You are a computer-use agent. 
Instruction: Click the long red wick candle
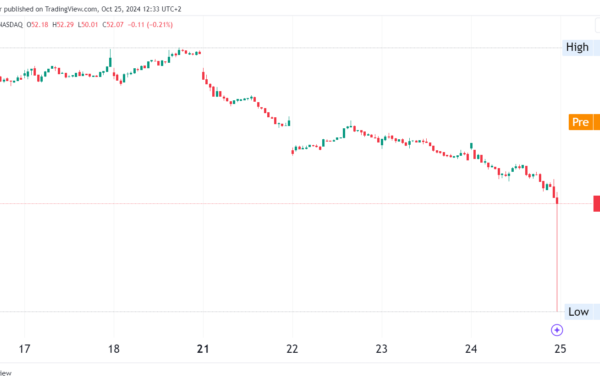pyautogui.click(x=557, y=253)
